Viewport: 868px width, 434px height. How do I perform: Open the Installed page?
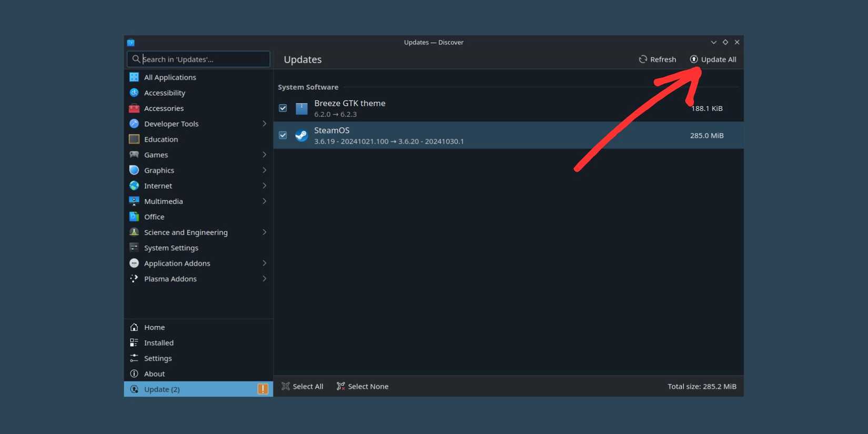coord(158,343)
